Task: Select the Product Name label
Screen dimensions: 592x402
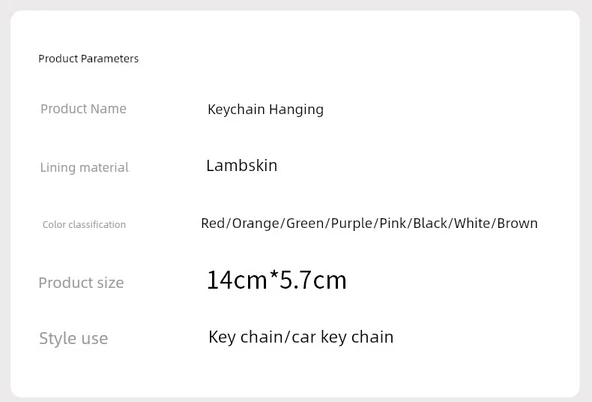Action: [x=83, y=109]
